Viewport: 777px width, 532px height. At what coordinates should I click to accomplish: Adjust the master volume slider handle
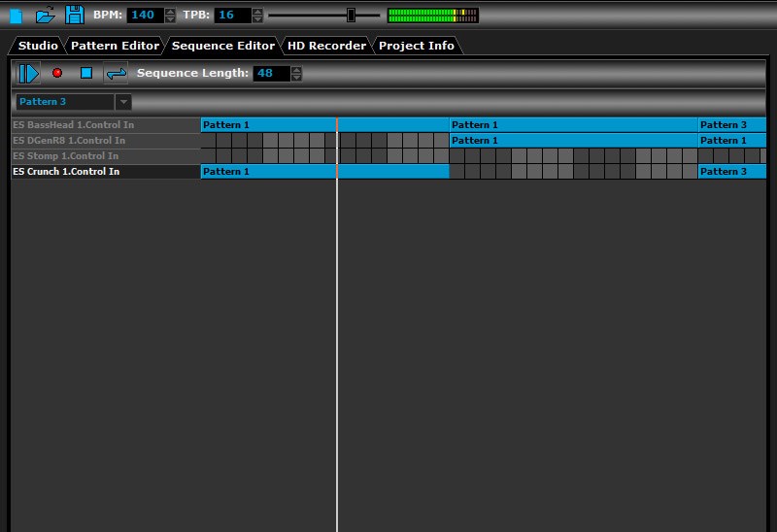(351, 15)
